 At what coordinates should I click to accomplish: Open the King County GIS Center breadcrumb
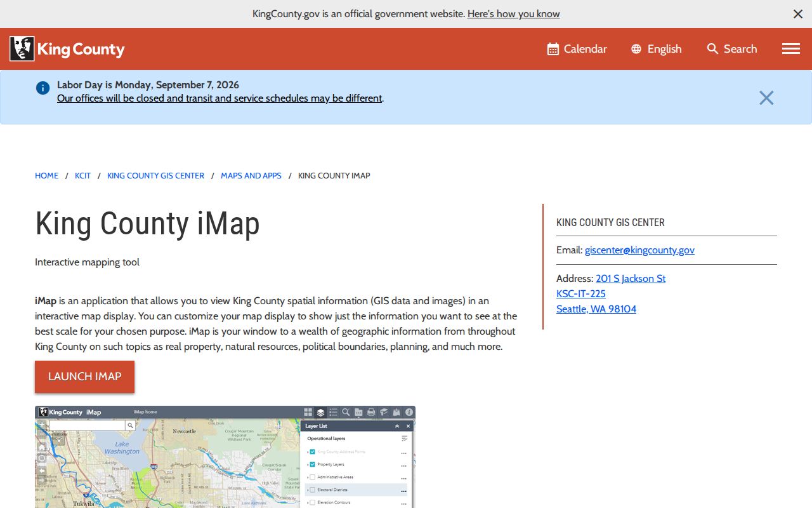[x=155, y=176]
